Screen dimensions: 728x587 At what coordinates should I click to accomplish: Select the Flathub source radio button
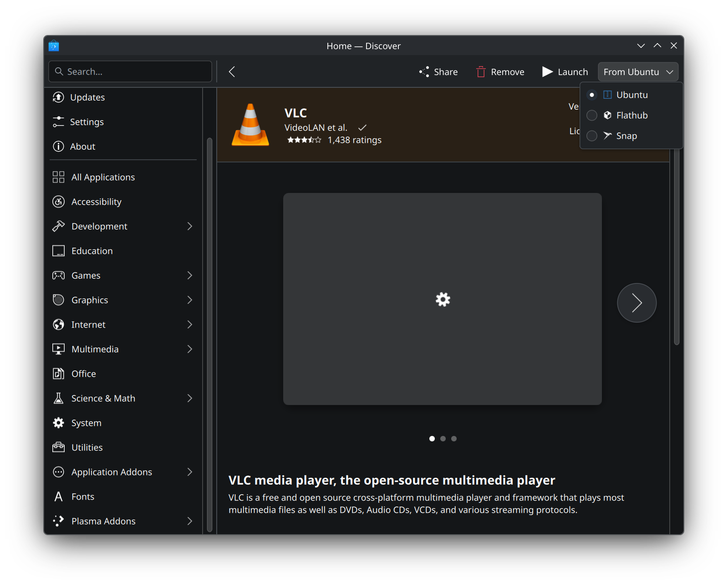point(592,115)
